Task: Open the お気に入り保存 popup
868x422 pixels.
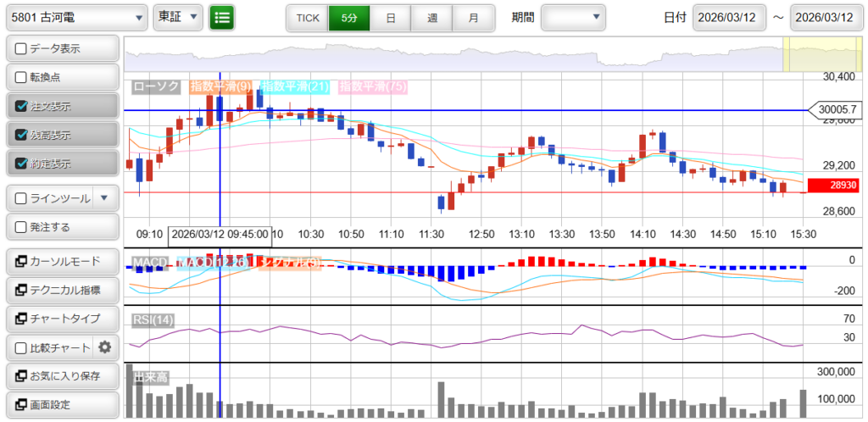Action: (61, 376)
